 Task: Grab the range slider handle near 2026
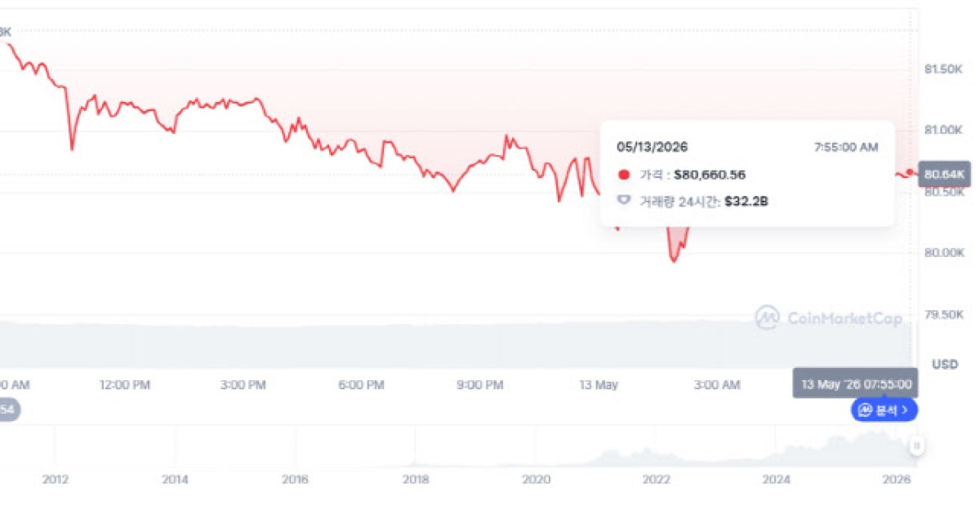[x=917, y=446]
